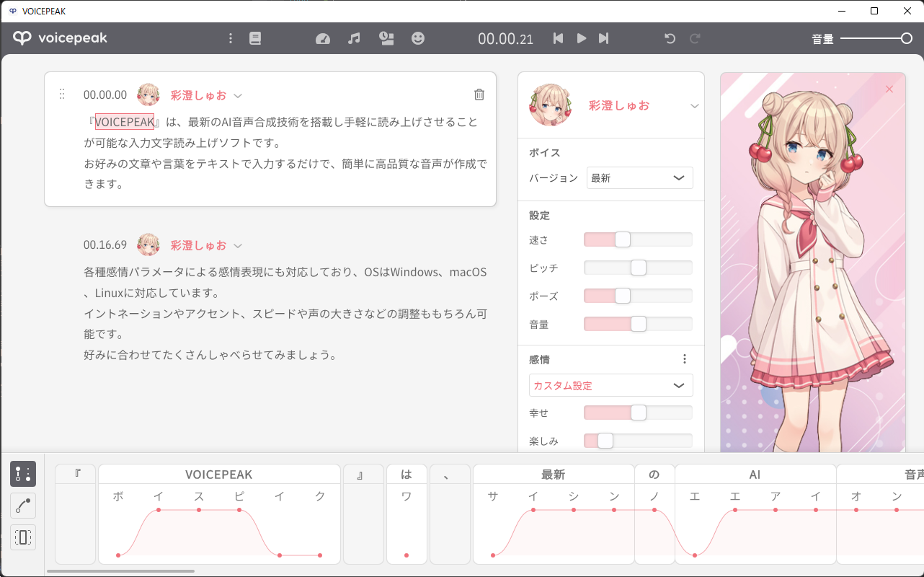
Task: Adjust the 速さ speed slider
Action: click(x=638, y=239)
